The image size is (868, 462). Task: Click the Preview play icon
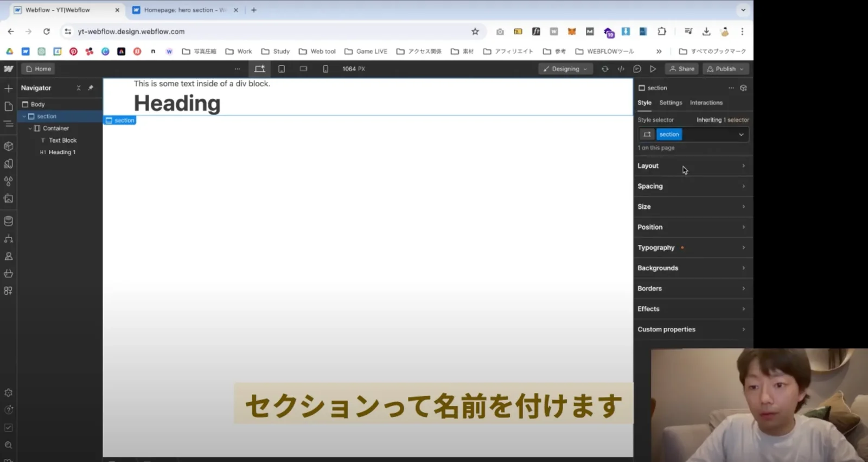click(653, 69)
